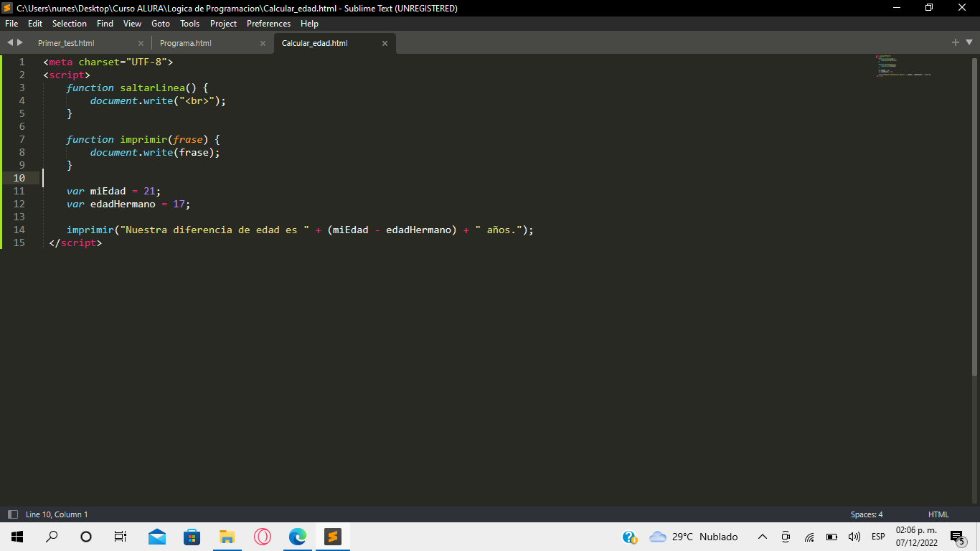Click the Meet Now camera tray icon
The image size is (980, 551).
tap(786, 537)
